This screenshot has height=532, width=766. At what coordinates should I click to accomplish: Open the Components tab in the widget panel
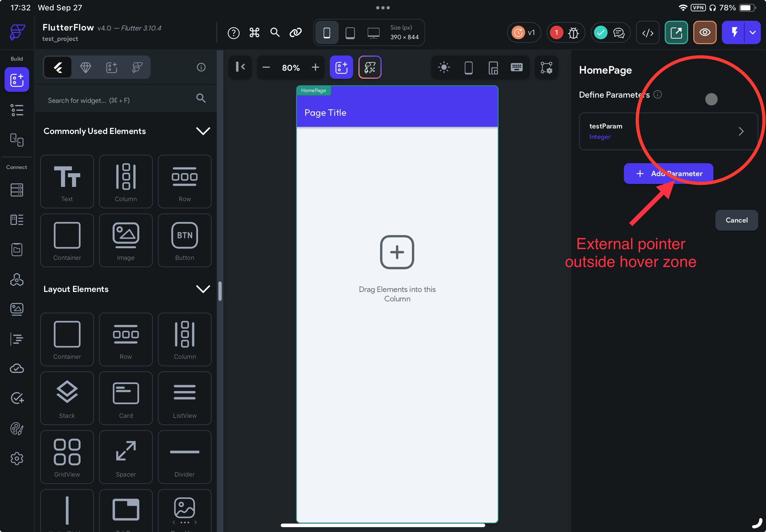coord(111,67)
